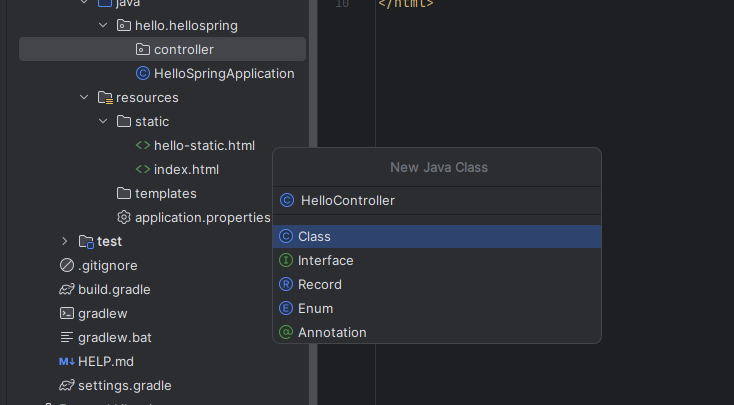Click the build.gradle elephant icon

tap(67, 289)
